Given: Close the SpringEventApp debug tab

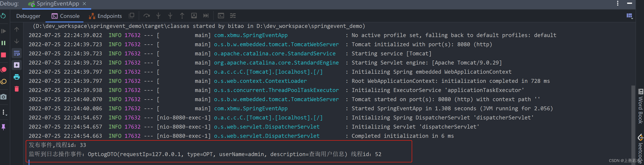Looking at the screenshot, I should (85, 4).
